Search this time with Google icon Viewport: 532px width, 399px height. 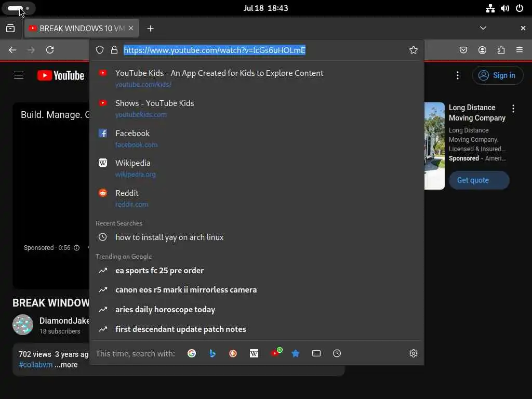(192, 353)
